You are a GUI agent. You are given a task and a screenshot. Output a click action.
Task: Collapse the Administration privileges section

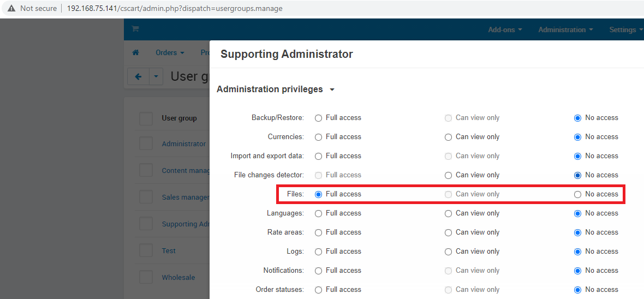[x=276, y=89]
